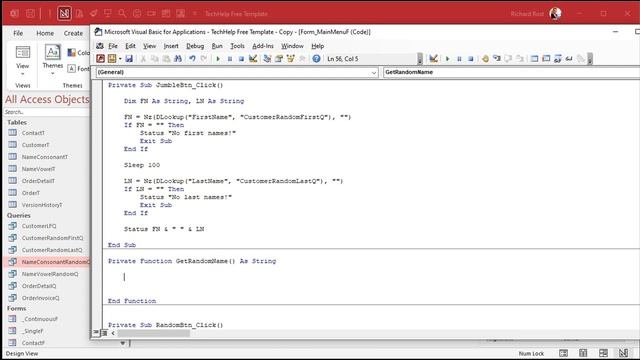The height and width of the screenshot is (360, 640).
Task: Switch to the Access Create ribbon tab
Action: pyautogui.click(x=73, y=33)
